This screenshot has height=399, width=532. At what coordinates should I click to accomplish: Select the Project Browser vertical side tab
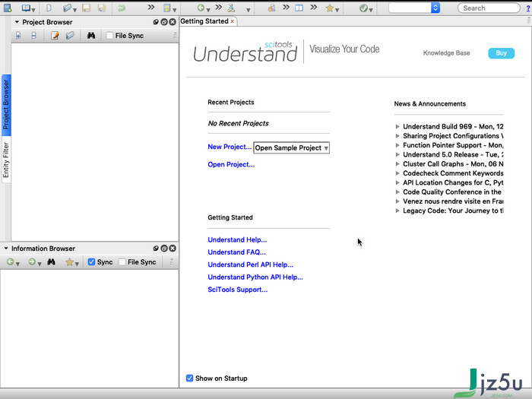click(6, 105)
